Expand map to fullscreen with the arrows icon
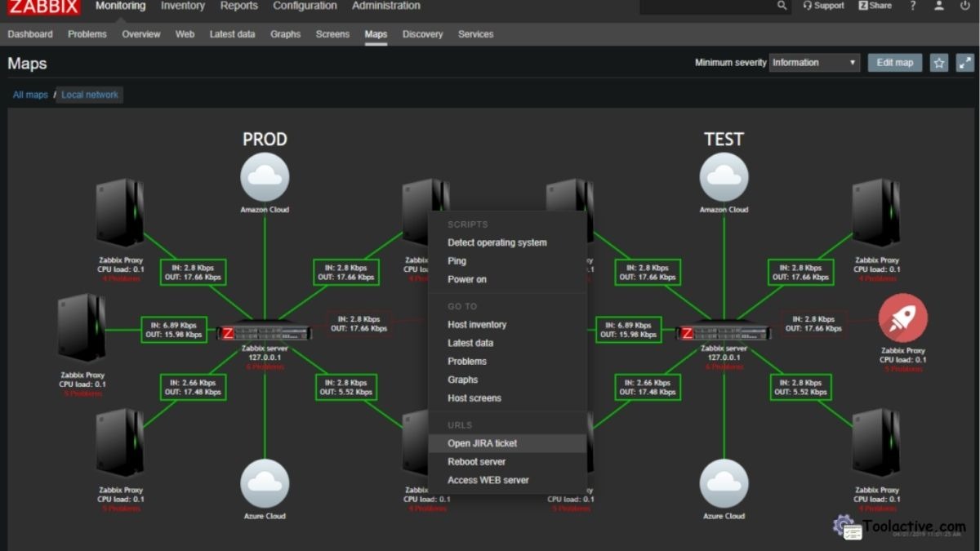This screenshot has width=980, height=551. [965, 62]
